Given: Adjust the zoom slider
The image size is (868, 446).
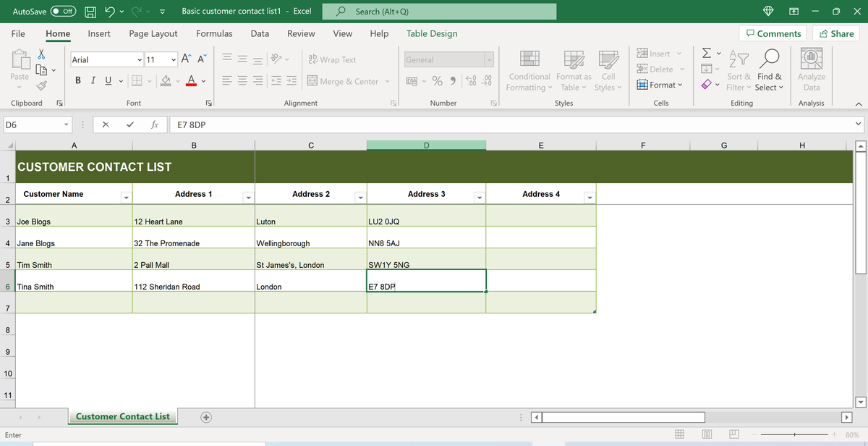Looking at the screenshot, I should click(796, 434).
